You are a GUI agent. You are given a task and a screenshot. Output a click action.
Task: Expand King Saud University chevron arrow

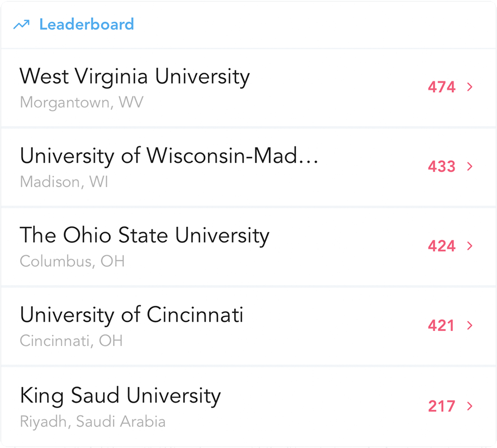tap(470, 406)
